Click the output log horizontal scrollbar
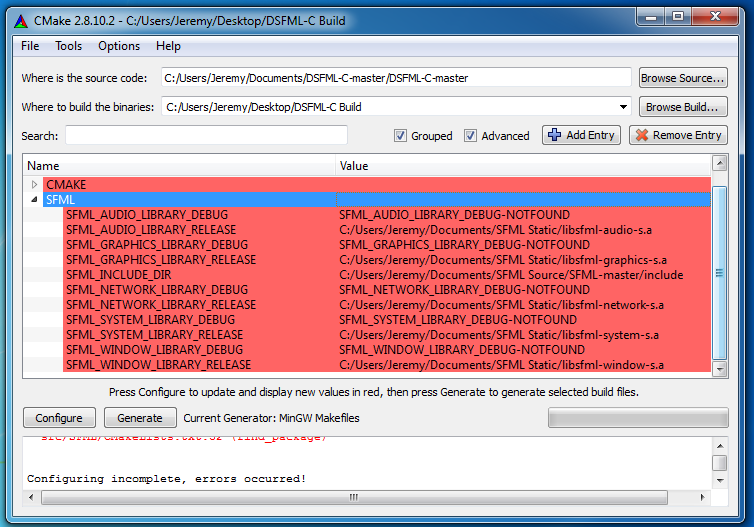The height and width of the screenshot is (527, 754). 354,497
